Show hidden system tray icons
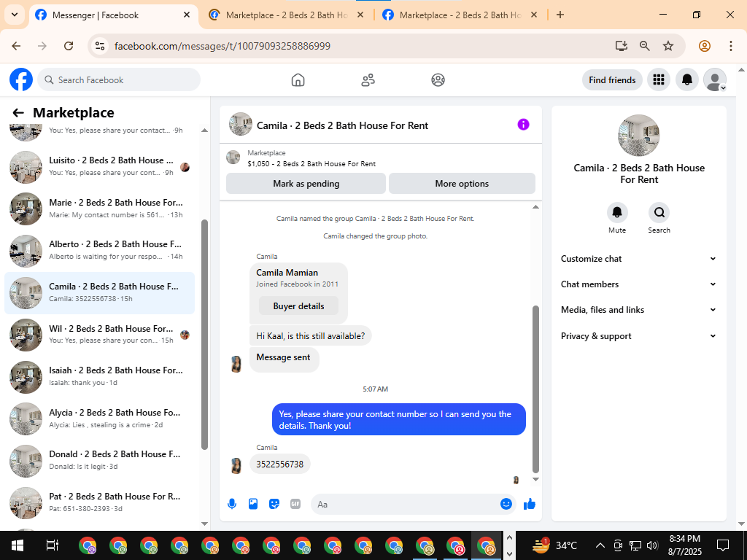 click(600, 545)
